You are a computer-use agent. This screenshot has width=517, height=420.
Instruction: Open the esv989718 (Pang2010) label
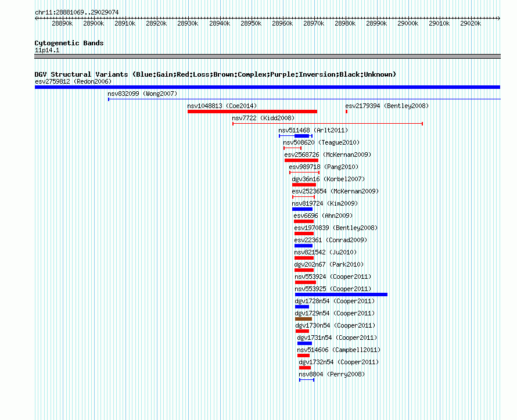point(324,167)
